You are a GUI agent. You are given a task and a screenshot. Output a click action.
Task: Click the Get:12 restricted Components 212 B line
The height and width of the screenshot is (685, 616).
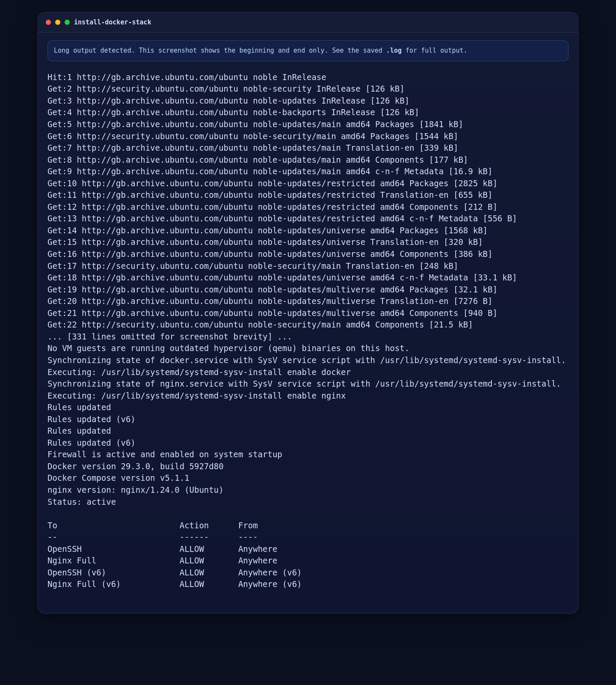coord(272,207)
